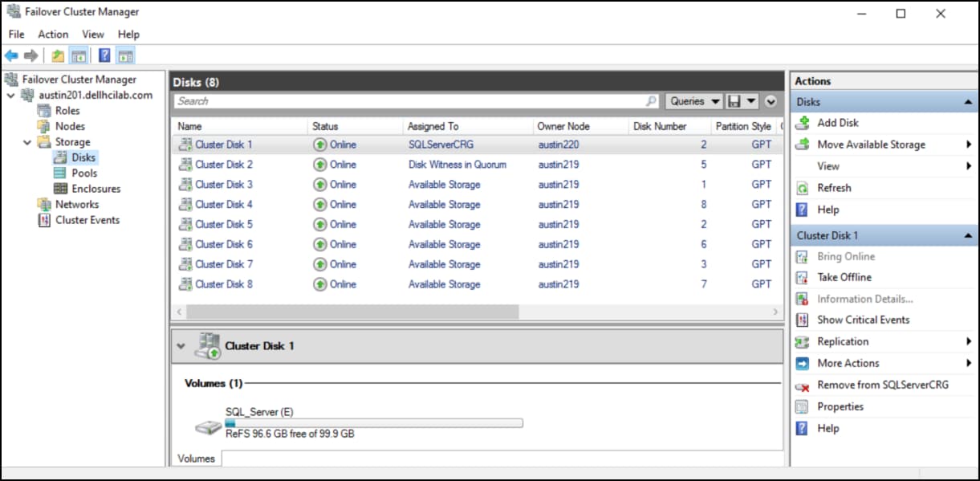This screenshot has height=481, width=980.
Task: Collapse the austin201.dellhcilab.com tree node
Action: click(10, 95)
